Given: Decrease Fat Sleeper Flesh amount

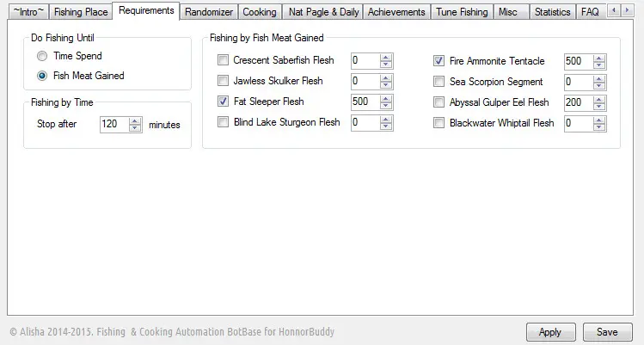Looking at the screenshot, I should tap(386, 106).
